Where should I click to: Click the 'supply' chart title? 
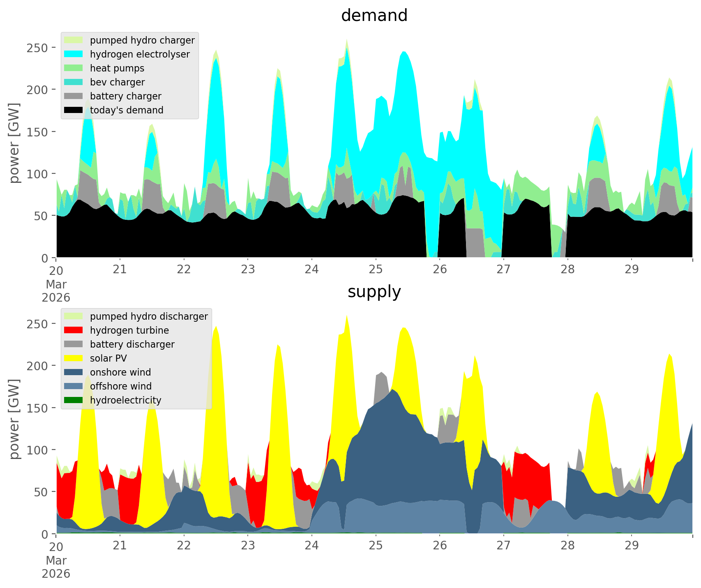374,292
